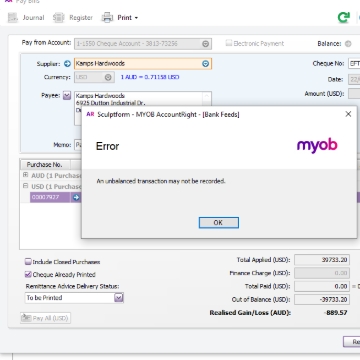The height and width of the screenshot is (360, 360).
Task: Click the Finance Charge (USD) field
Action: [322, 273]
